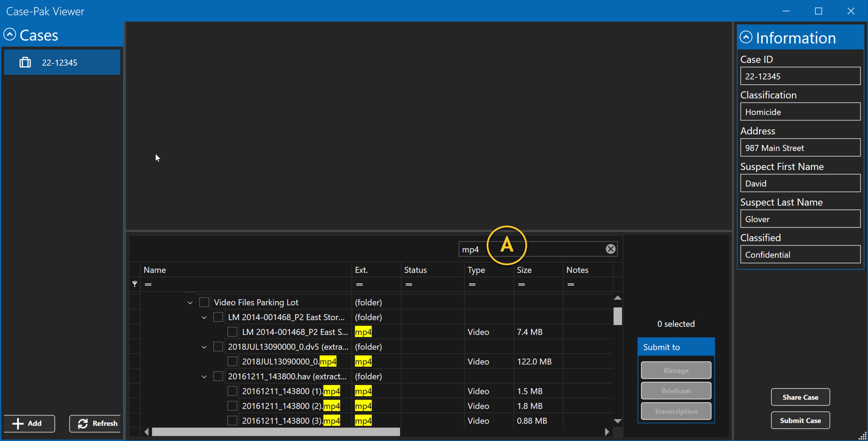Open the Status column filter operator icon
This screenshot has height=441, width=868.
pos(409,285)
